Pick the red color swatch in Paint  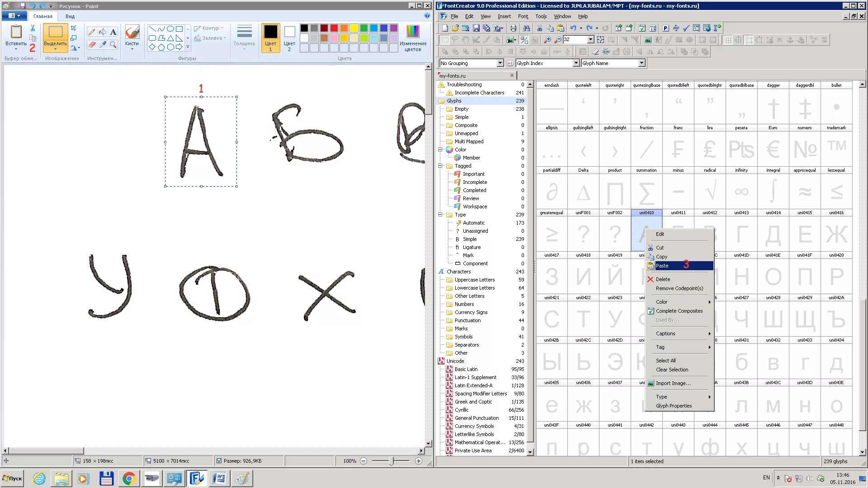click(x=334, y=28)
